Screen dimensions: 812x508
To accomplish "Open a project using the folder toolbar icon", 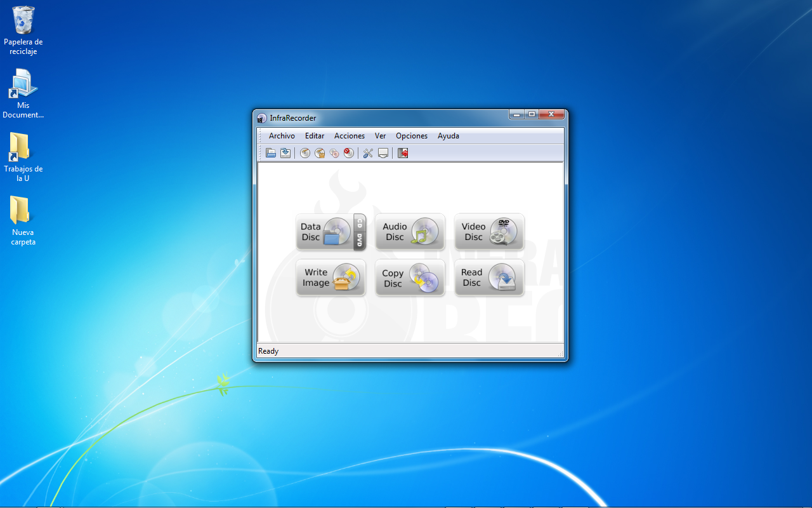I will point(271,153).
